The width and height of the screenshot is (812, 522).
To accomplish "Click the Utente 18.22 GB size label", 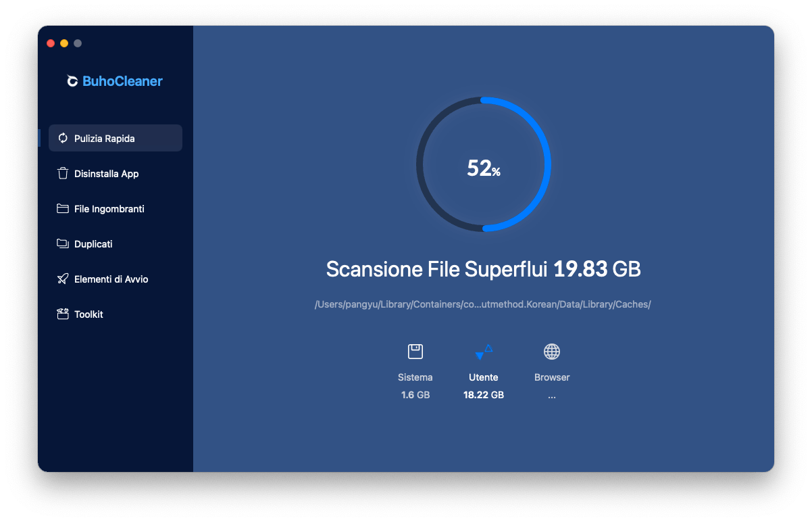I will 484,395.
